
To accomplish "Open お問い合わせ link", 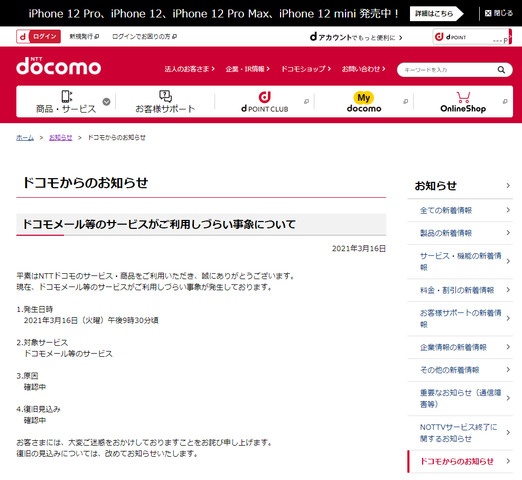I will [x=363, y=69].
